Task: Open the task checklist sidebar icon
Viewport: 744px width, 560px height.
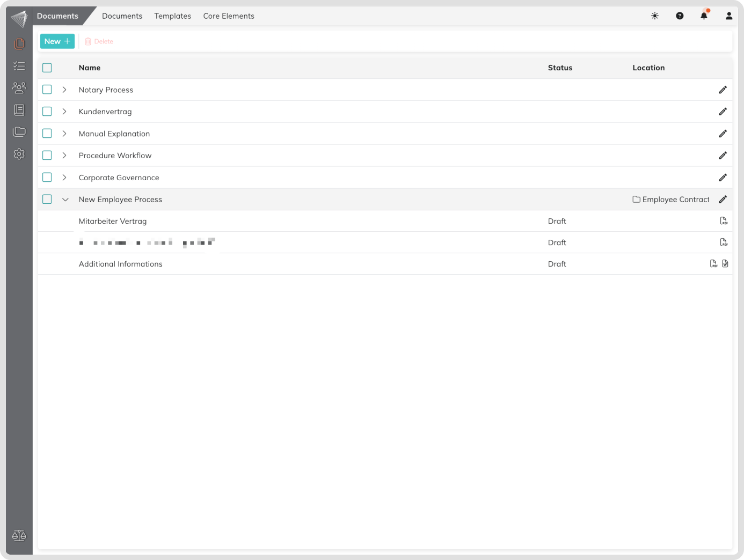Action: point(19,66)
